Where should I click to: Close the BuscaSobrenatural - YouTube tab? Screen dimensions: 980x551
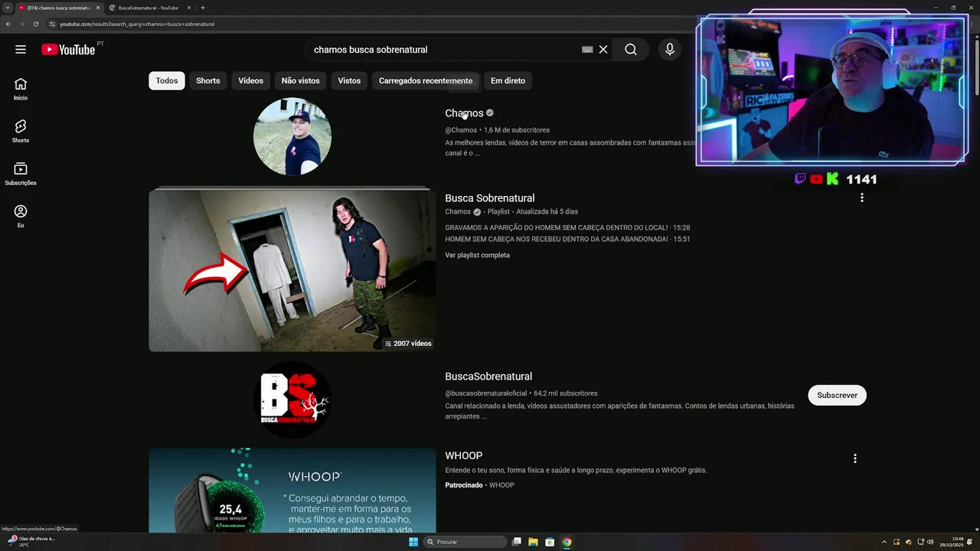[x=189, y=8]
